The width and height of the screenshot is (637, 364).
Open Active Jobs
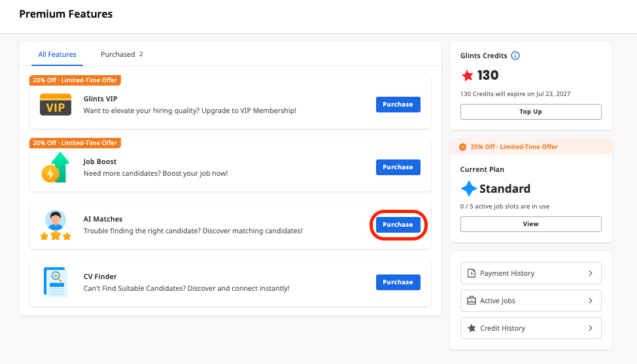(x=530, y=301)
